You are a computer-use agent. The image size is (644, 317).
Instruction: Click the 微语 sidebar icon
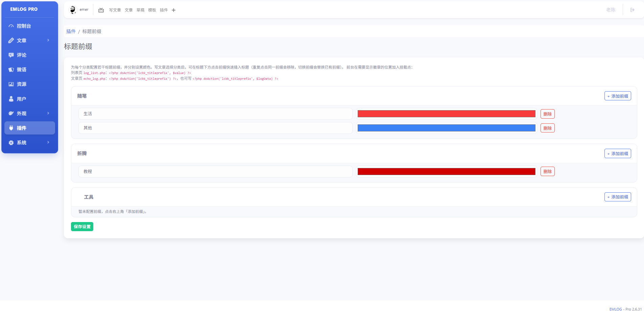coord(11,70)
